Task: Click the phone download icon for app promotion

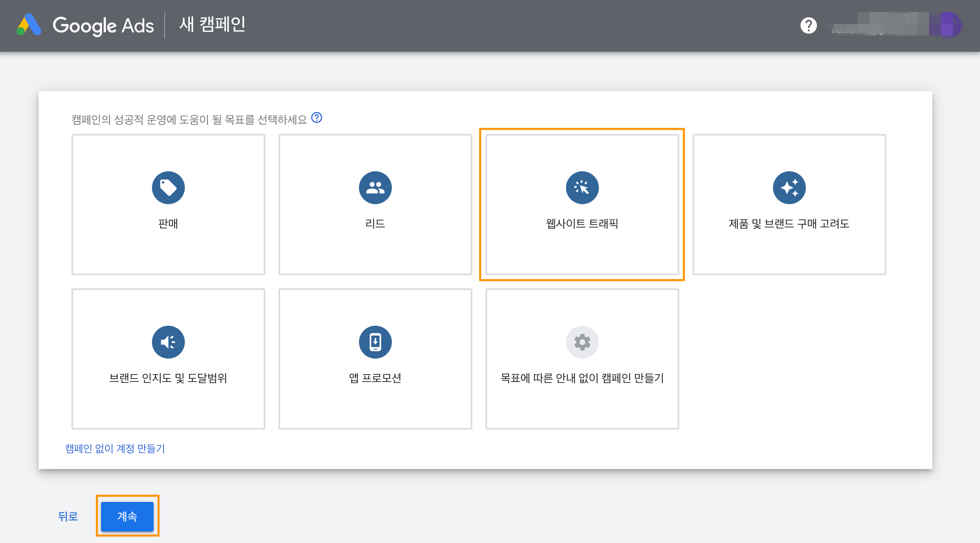Action: 375,342
